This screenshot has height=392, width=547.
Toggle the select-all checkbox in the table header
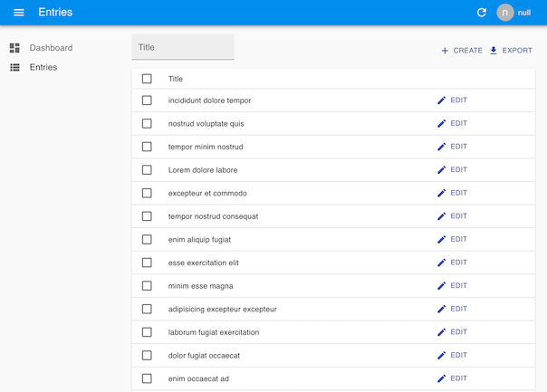pyautogui.click(x=147, y=79)
